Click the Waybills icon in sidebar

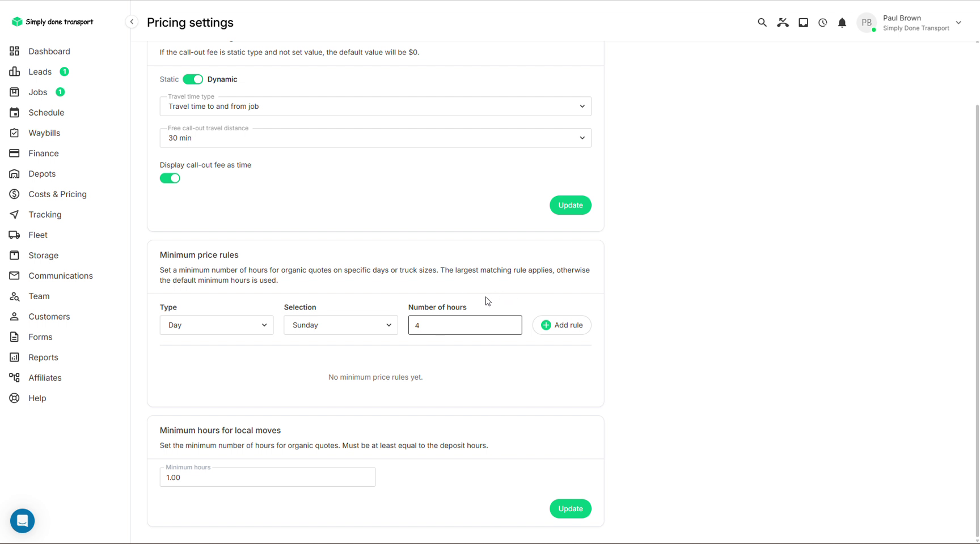click(x=14, y=133)
